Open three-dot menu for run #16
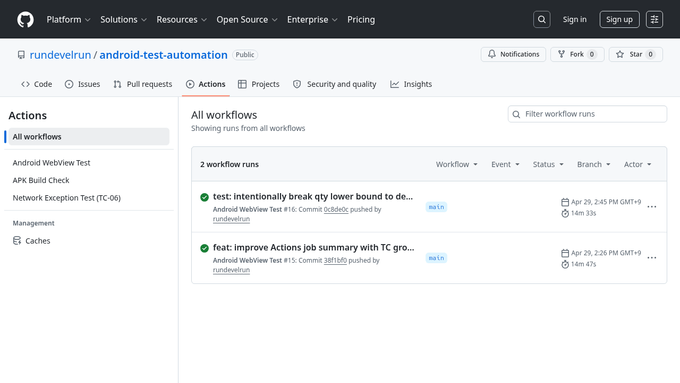 tap(652, 207)
